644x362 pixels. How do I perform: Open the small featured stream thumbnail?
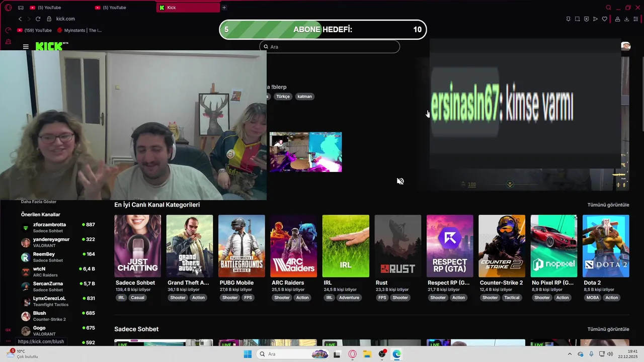click(x=305, y=152)
